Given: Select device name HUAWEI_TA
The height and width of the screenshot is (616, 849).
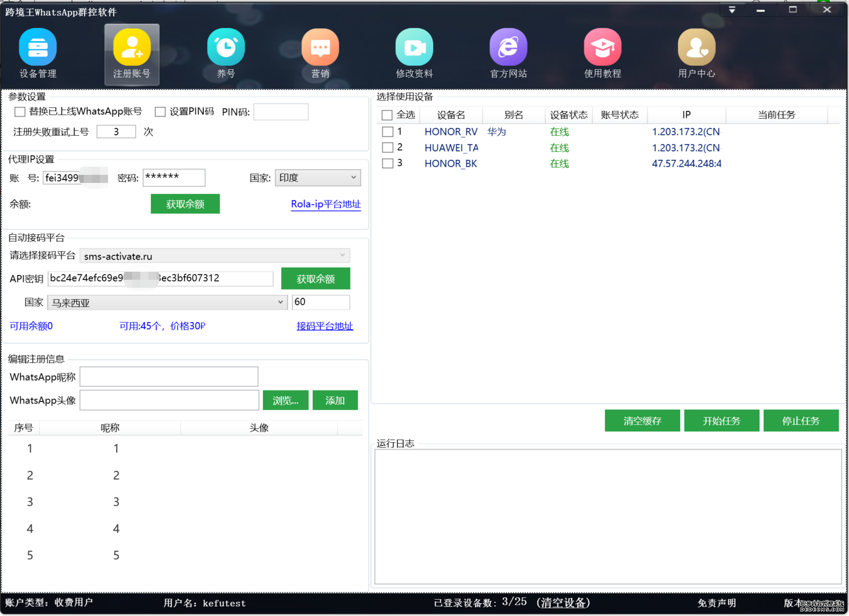Looking at the screenshot, I should [x=451, y=147].
